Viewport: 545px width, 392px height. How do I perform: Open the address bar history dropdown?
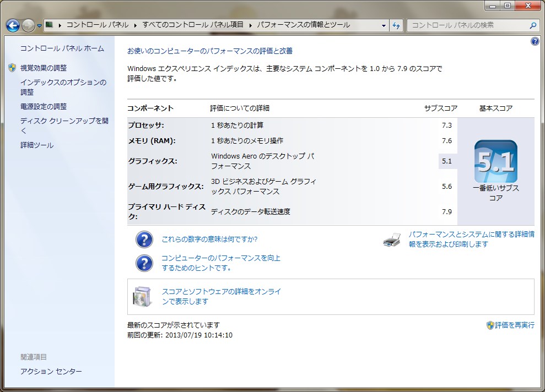[x=385, y=25]
